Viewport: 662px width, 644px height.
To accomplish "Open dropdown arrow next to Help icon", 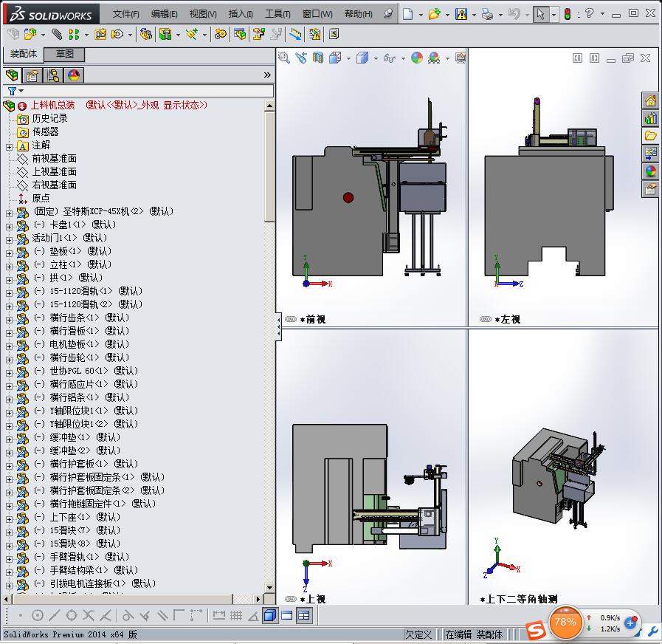I will click(602, 14).
